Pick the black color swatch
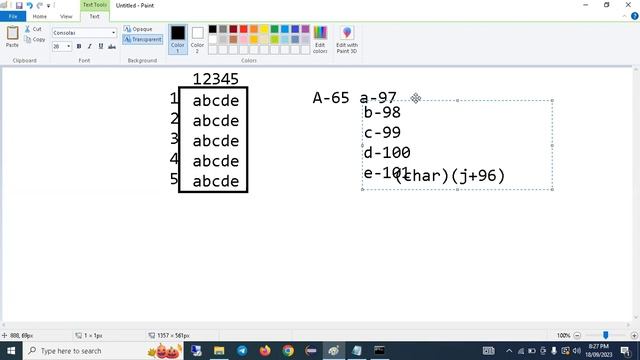 coord(213,29)
